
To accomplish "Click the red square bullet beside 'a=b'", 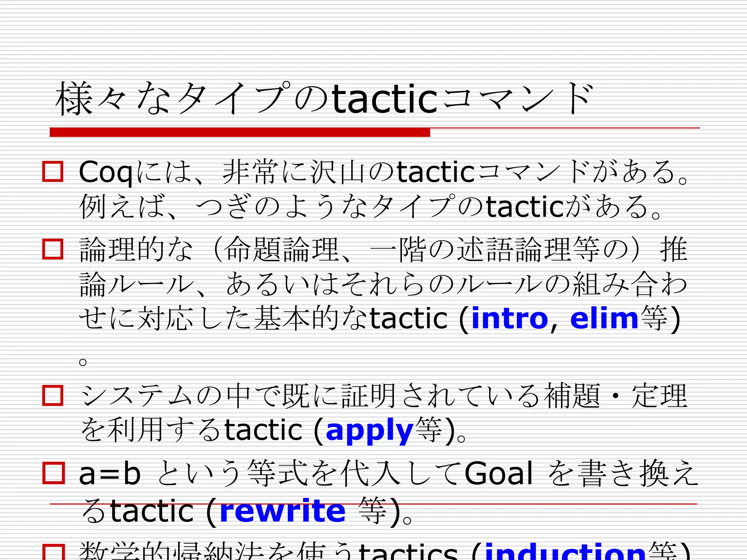I will pyautogui.click(x=53, y=473).
